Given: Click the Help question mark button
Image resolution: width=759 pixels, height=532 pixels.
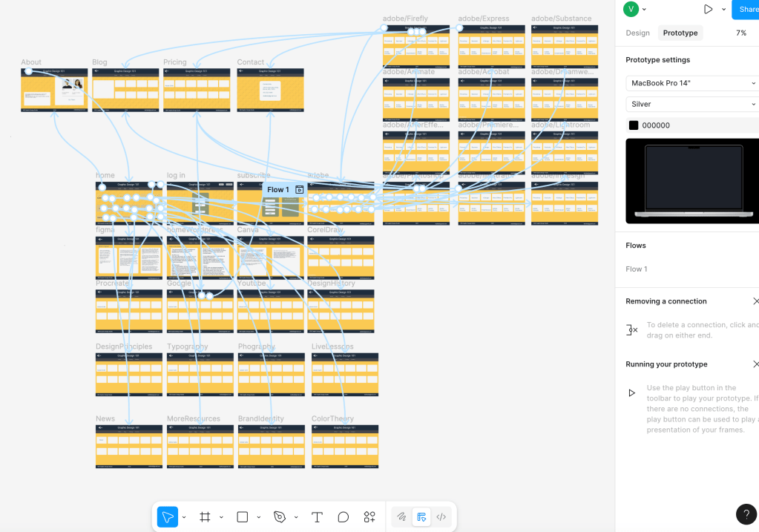Looking at the screenshot, I should coord(746,514).
